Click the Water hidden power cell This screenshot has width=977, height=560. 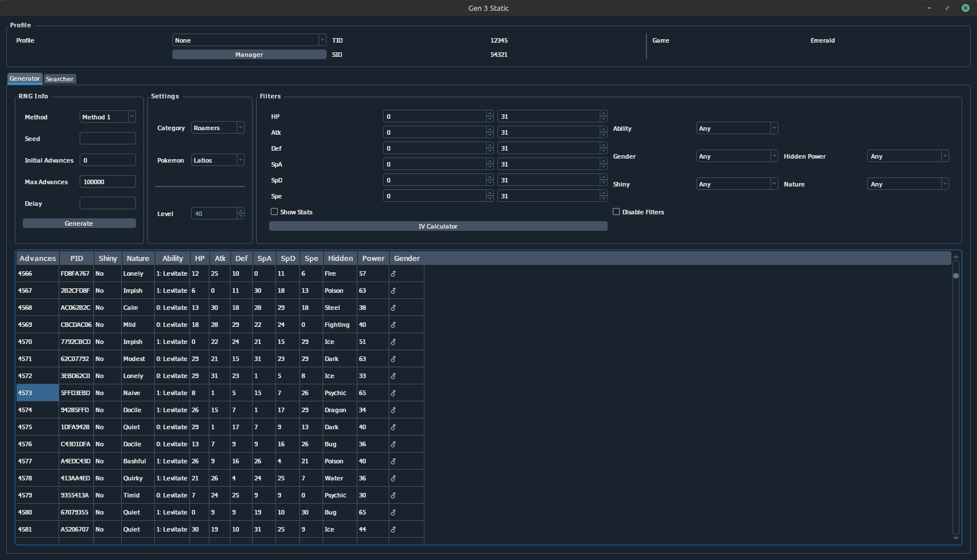coord(340,478)
